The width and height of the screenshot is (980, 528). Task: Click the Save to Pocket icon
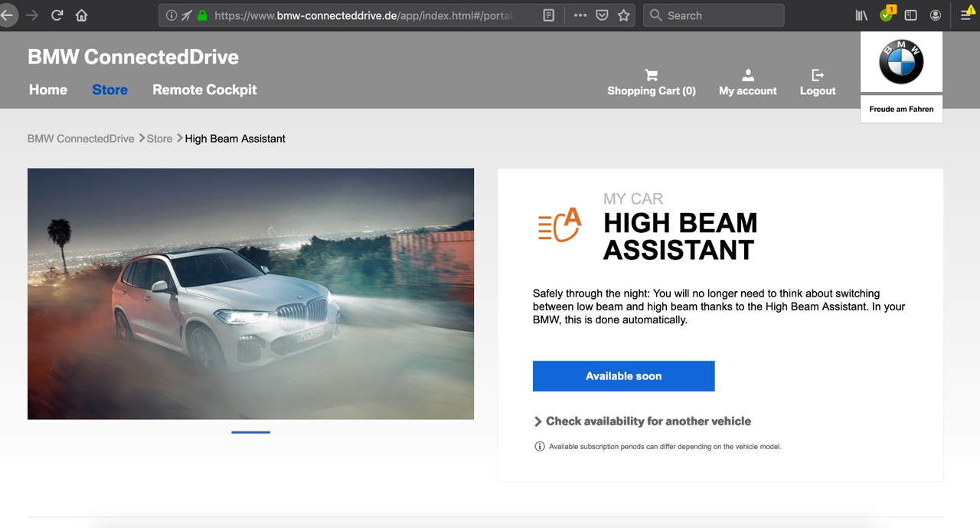coord(602,15)
